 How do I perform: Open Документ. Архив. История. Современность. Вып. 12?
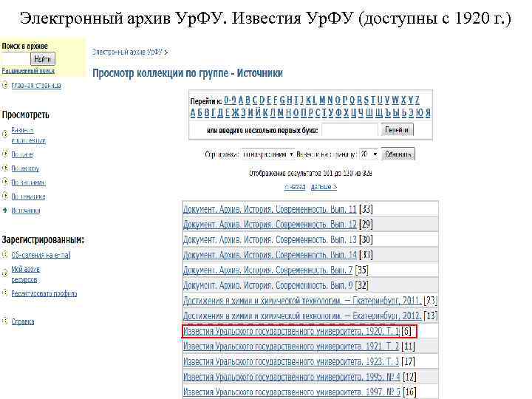pos(270,225)
